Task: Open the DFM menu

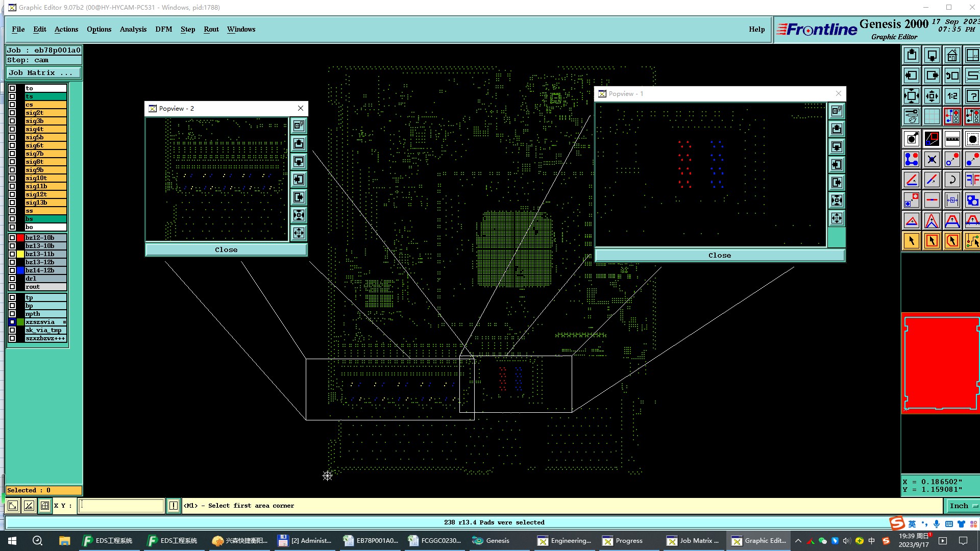Action: (163, 29)
